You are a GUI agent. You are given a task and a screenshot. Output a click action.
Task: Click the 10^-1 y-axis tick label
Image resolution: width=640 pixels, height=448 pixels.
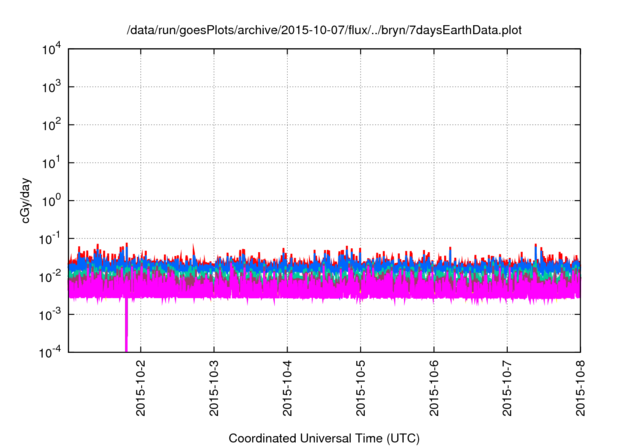coord(50,238)
